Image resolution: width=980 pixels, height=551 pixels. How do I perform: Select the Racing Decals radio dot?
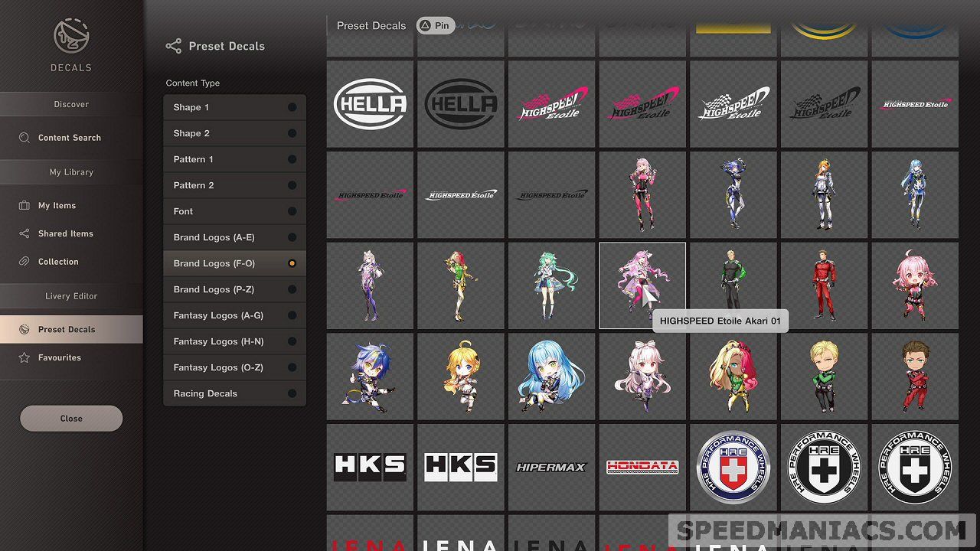292,393
